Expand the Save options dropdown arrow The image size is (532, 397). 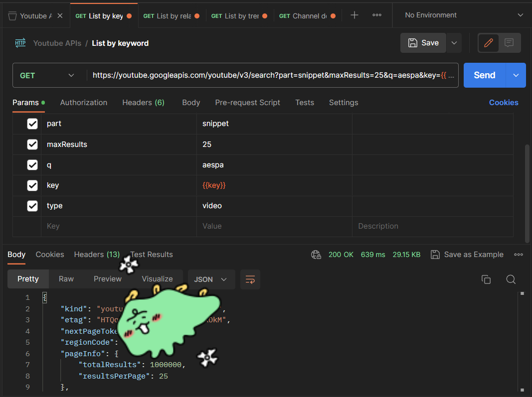[454, 43]
